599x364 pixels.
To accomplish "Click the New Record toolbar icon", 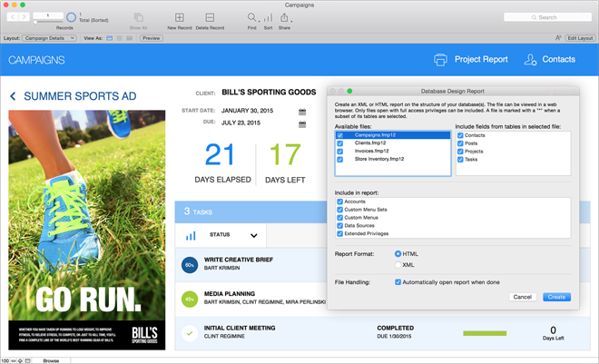I will click(x=179, y=17).
